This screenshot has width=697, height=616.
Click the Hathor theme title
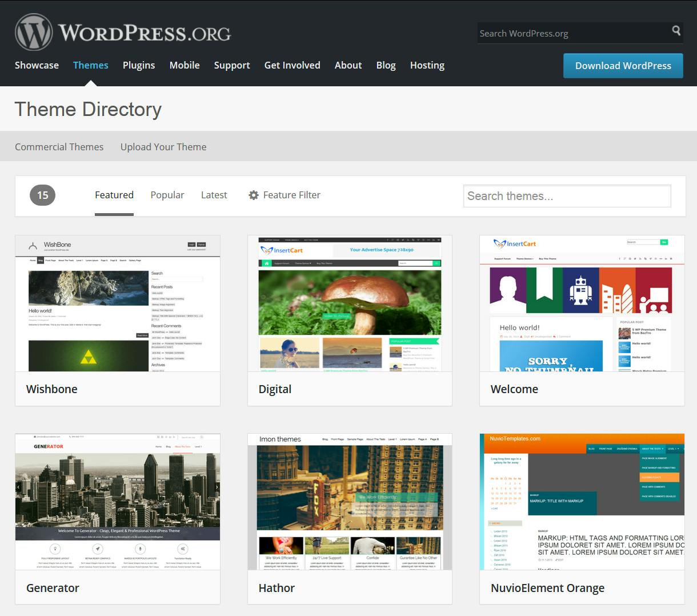(277, 588)
